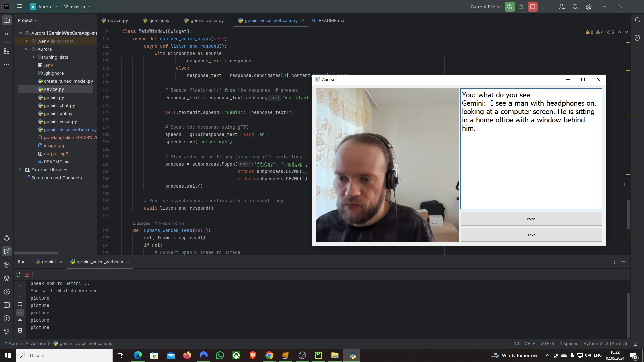Open the Git tool window icon
This screenshot has height=362, width=644.
6,332
